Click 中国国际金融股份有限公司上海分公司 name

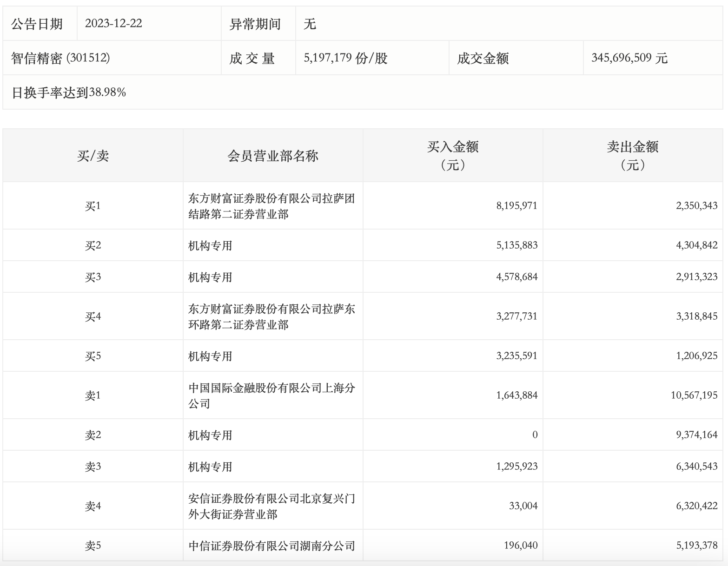[271, 395]
